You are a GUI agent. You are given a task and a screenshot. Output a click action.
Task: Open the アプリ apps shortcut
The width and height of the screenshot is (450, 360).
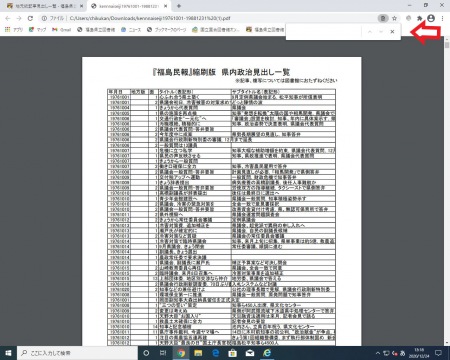(14, 30)
